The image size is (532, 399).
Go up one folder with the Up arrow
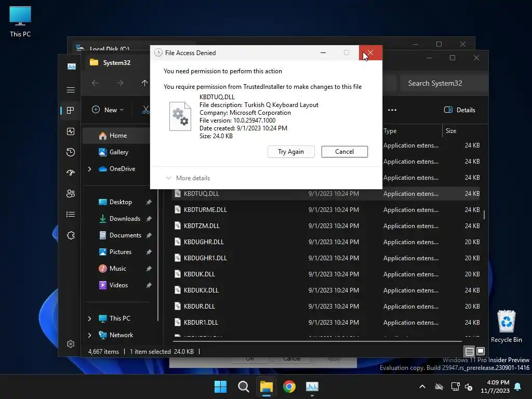point(144,83)
